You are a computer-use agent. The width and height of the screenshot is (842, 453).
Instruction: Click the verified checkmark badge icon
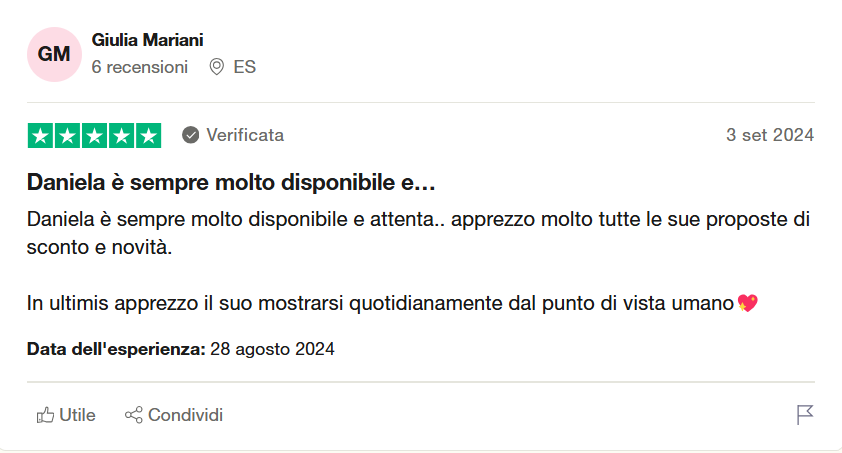191,135
